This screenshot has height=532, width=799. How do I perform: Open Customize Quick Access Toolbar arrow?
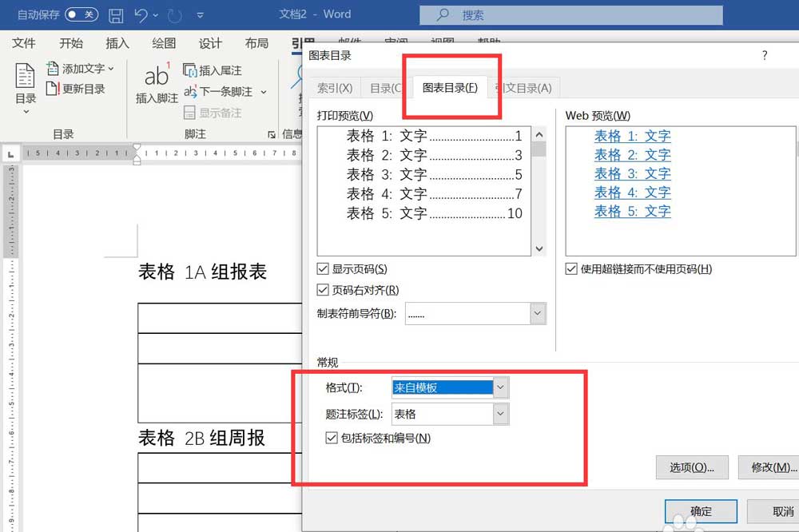(201, 15)
